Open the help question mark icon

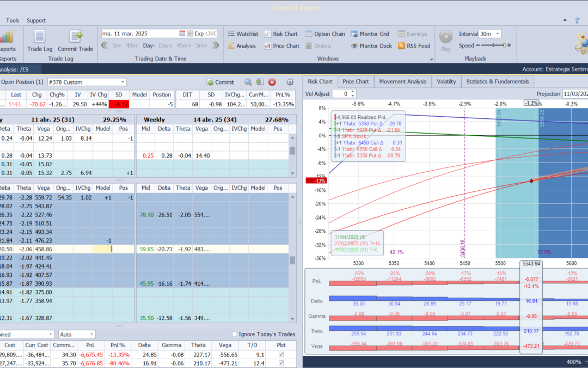tap(577, 20)
